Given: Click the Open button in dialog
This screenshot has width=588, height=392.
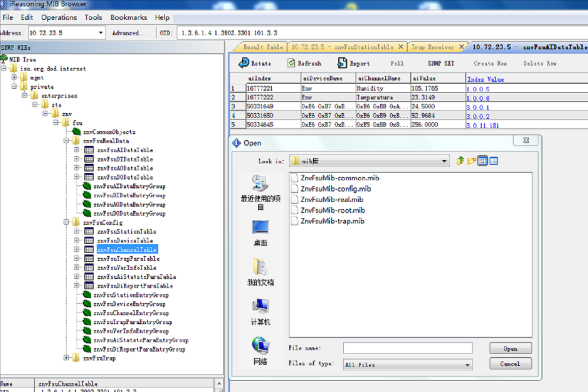Looking at the screenshot, I should [x=510, y=349].
